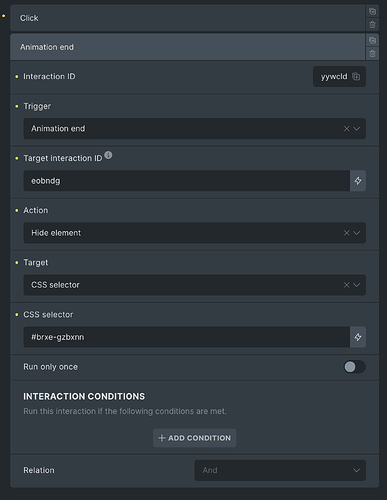
Task: Focus the #brxe-gzbxnn CSS selector input
Action: coord(187,337)
